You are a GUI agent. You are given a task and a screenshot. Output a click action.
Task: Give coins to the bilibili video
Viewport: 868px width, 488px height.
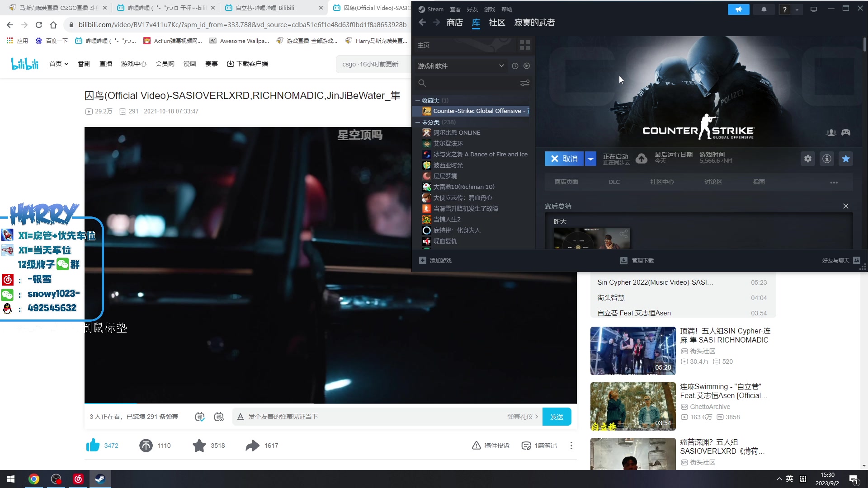(146, 446)
